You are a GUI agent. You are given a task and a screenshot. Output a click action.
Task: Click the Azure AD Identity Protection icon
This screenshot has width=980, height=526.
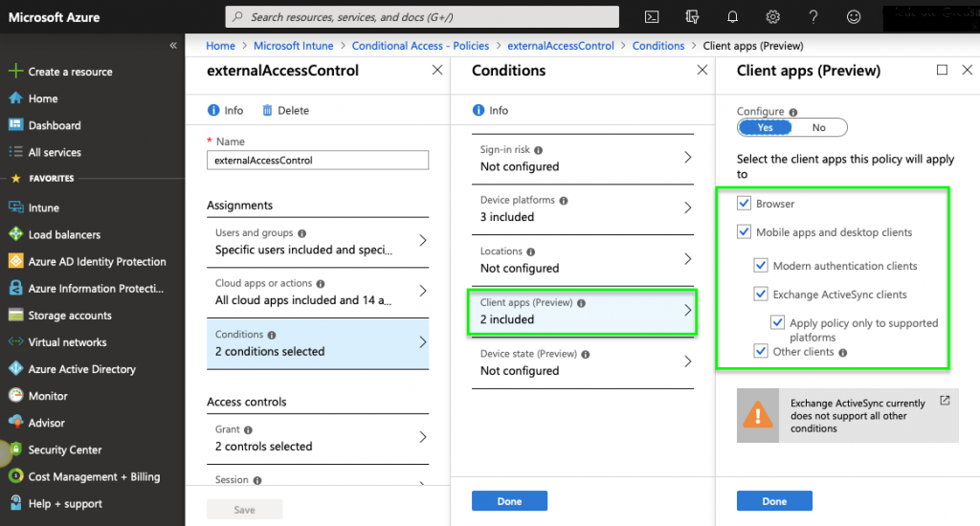click(x=15, y=261)
